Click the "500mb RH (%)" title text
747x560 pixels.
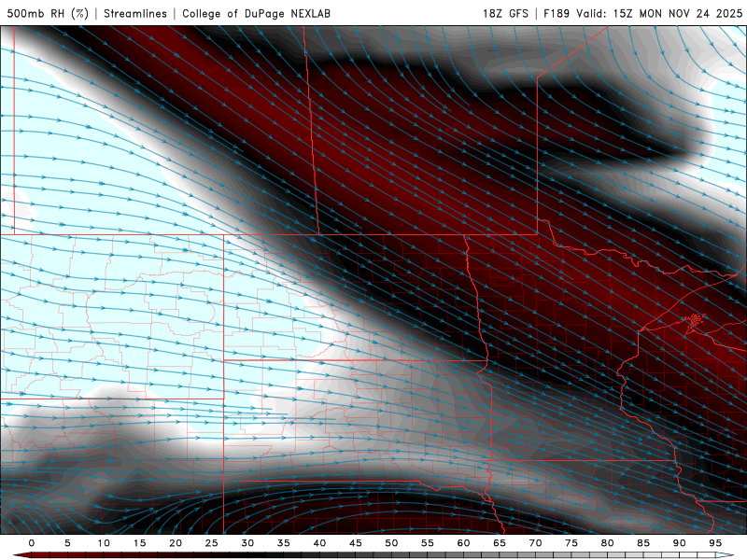tap(48, 13)
